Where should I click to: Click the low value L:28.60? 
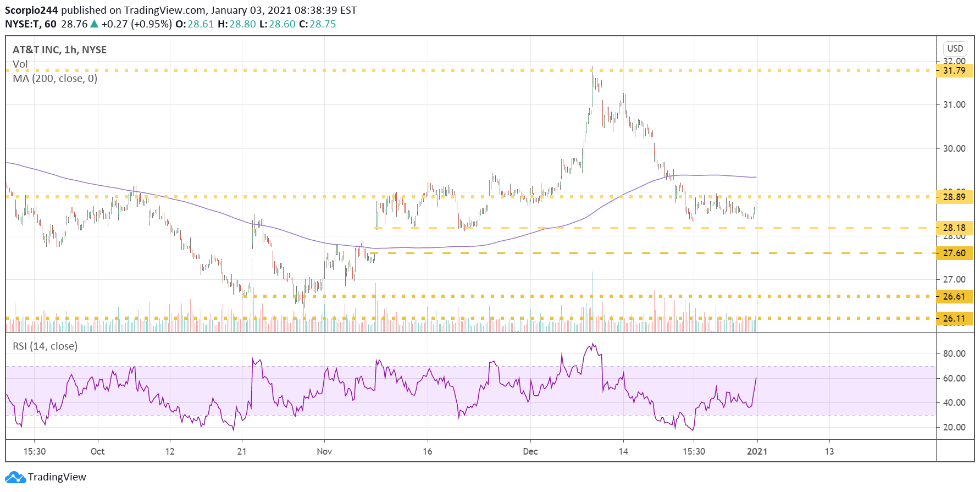[278, 24]
